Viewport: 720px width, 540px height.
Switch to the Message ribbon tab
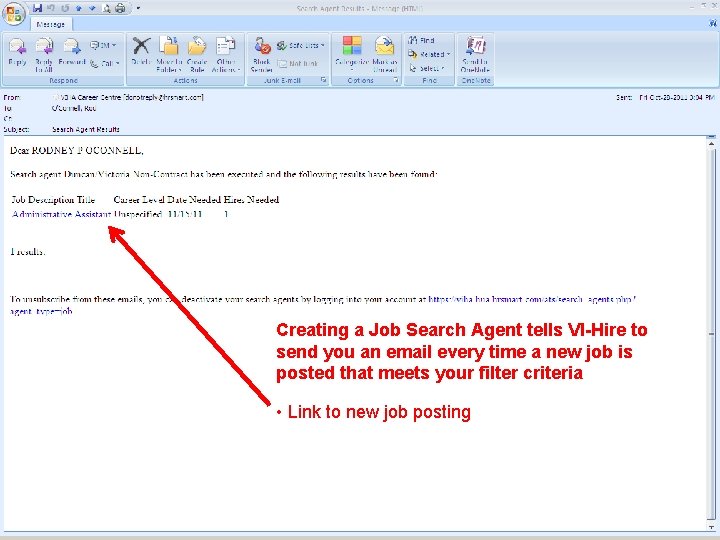[51, 24]
